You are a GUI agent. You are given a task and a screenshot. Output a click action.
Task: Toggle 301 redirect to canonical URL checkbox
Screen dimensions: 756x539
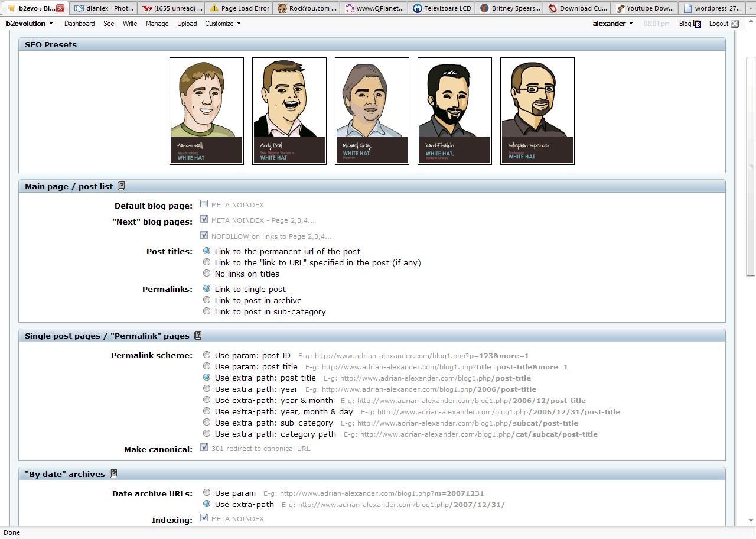point(204,447)
